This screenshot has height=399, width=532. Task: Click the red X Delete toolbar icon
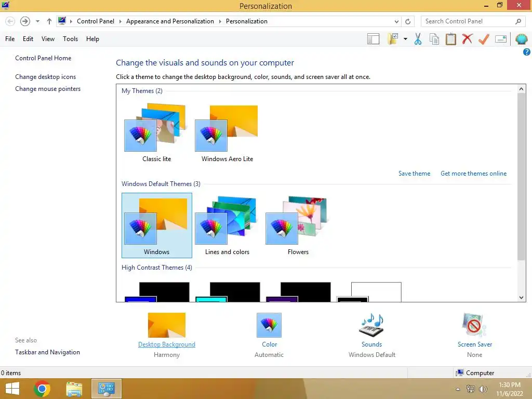pyautogui.click(x=467, y=39)
